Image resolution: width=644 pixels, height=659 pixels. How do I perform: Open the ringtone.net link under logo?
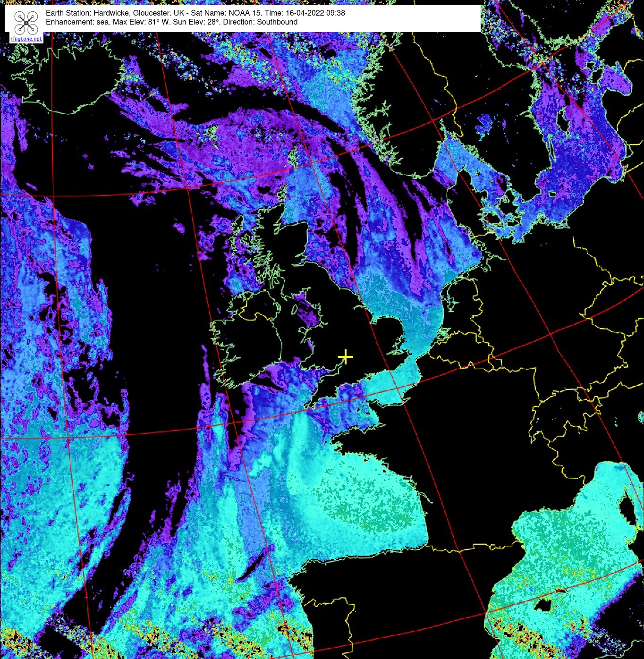pos(26,39)
